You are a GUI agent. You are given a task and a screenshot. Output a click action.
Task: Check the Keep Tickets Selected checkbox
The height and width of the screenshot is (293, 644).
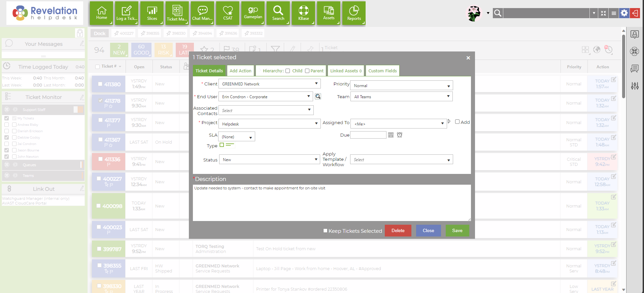(x=325, y=231)
